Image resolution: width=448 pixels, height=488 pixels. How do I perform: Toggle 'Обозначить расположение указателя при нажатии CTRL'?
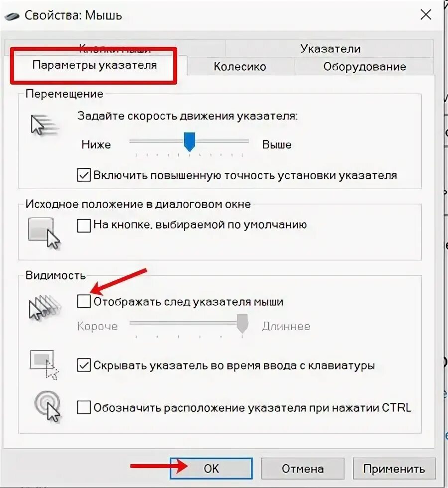84,407
